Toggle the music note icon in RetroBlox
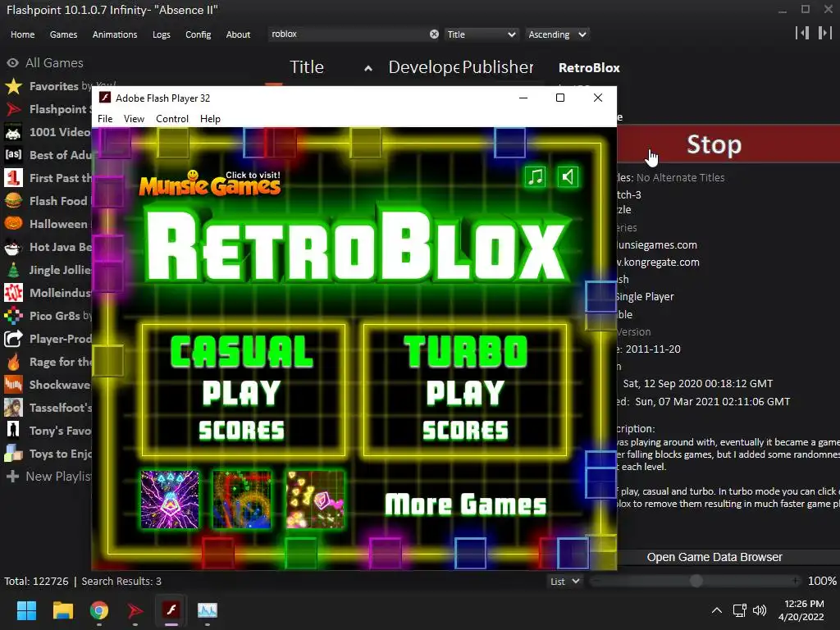840x630 pixels. tap(535, 177)
